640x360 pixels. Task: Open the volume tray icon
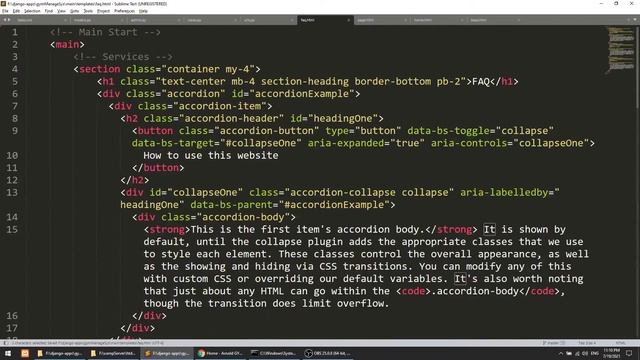585,353
